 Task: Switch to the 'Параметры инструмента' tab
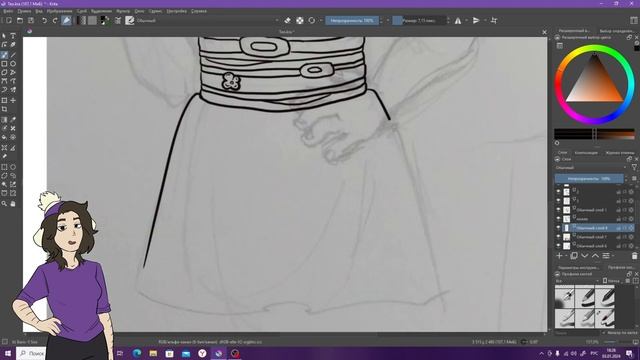pos(578,267)
